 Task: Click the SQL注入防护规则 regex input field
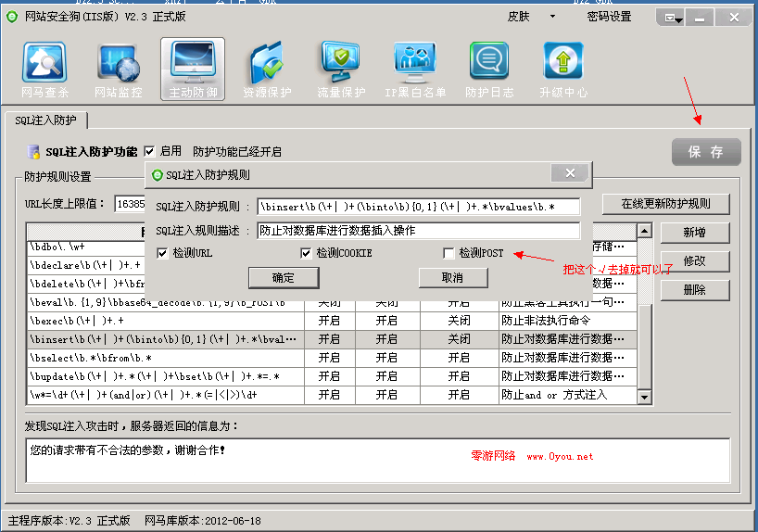[419, 207]
